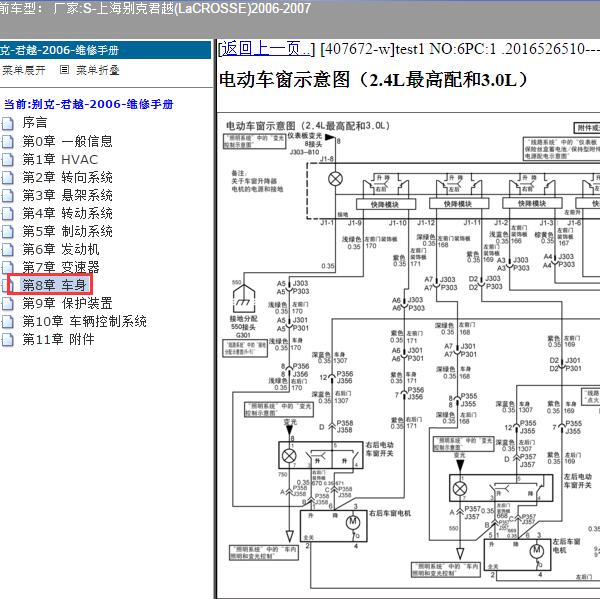The width and height of the screenshot is (600, 599).
Task: Open chapter 第7章 变速器
Action: click(61, 267)
